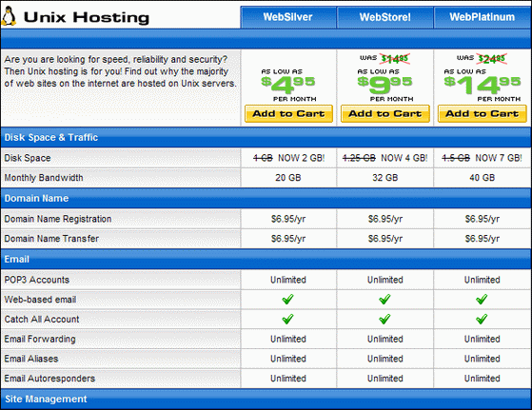Click WebStoreI Web-based email green checkmark
This screenshot has width=532, height=410.
point(384,299)
